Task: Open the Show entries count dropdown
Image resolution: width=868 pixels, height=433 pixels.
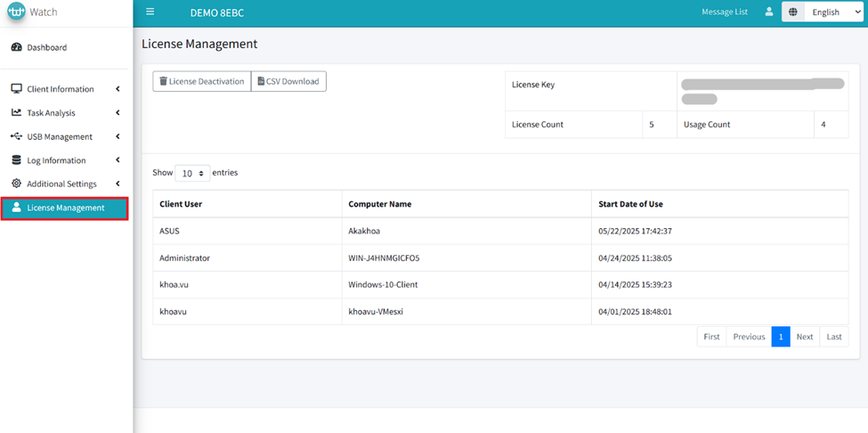Action: tap(192, 173)
